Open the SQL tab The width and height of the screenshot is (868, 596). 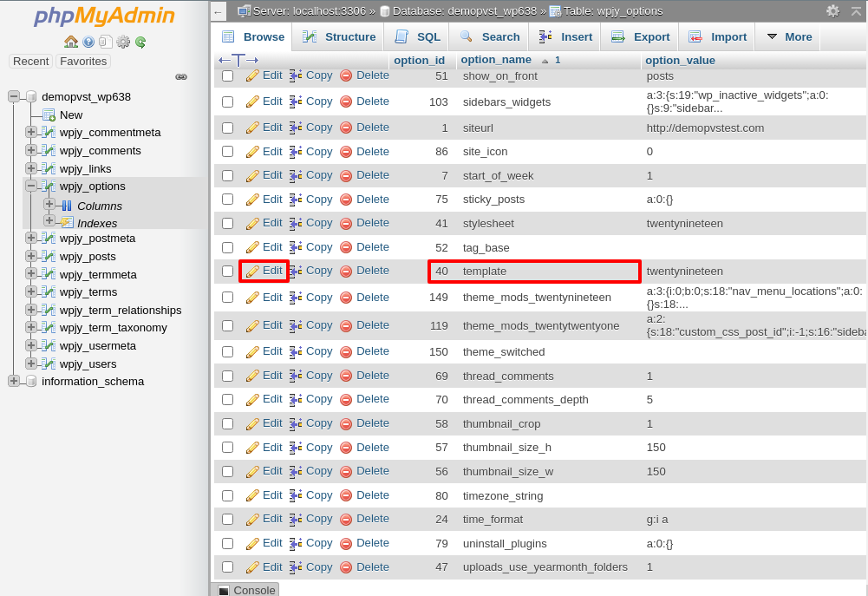(x=417, y=37)
